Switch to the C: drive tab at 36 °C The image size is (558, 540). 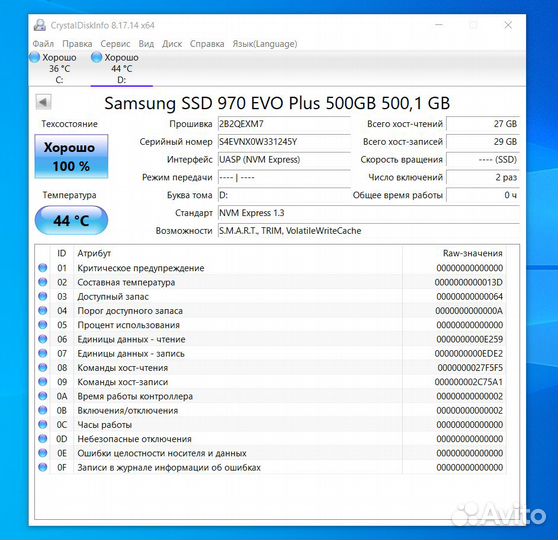click(59, 68)
